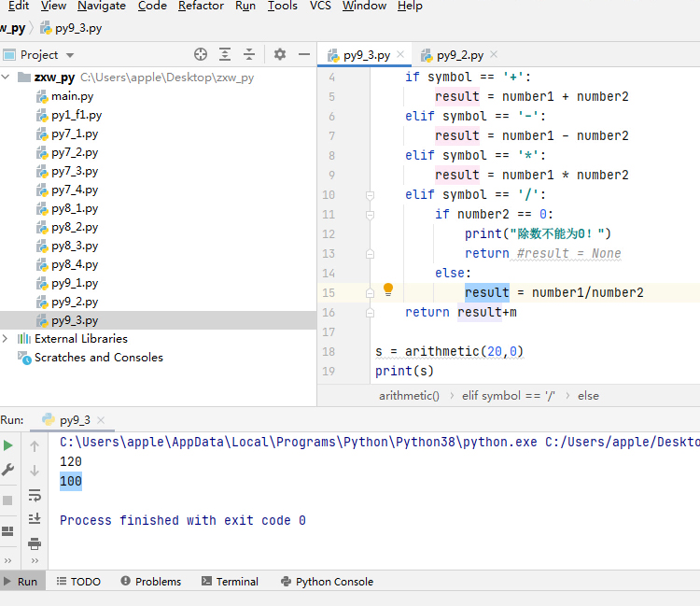The width and height of the screenshot is (700, 606).
Task: Click the Locate/Select Opened File target icon
Action: 201,54
